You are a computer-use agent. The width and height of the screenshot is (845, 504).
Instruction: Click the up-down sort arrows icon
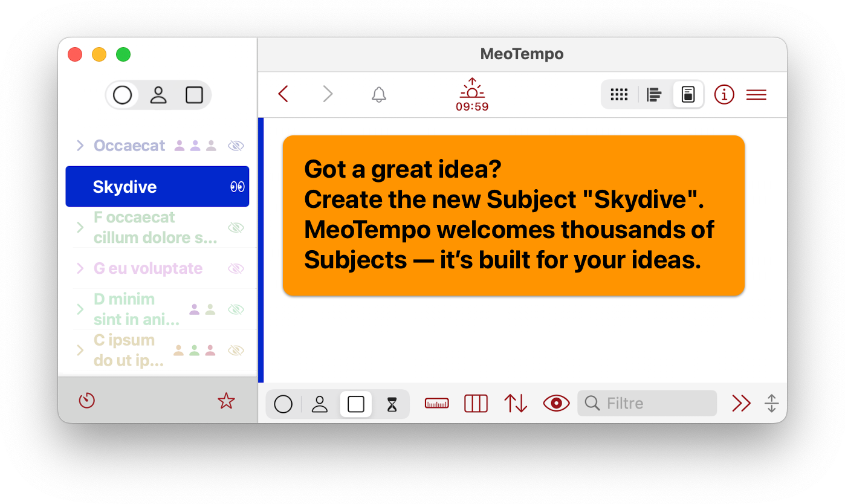point(516,404)
